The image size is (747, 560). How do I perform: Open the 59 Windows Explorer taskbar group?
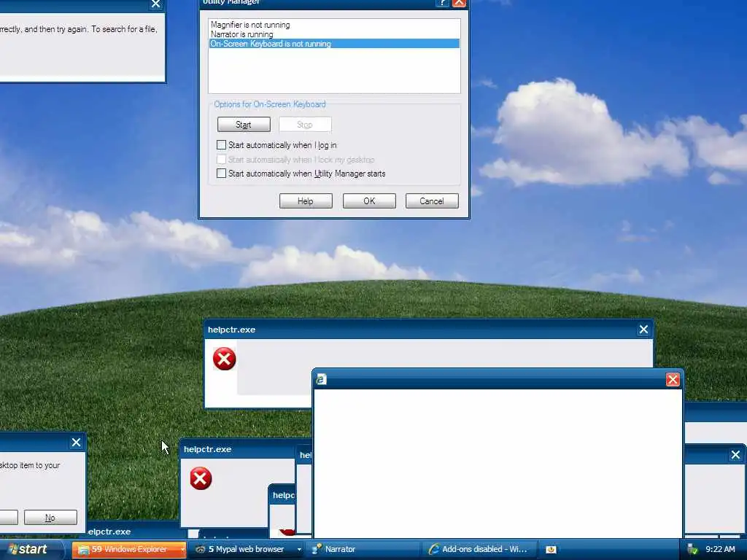[x=128, y=549]
